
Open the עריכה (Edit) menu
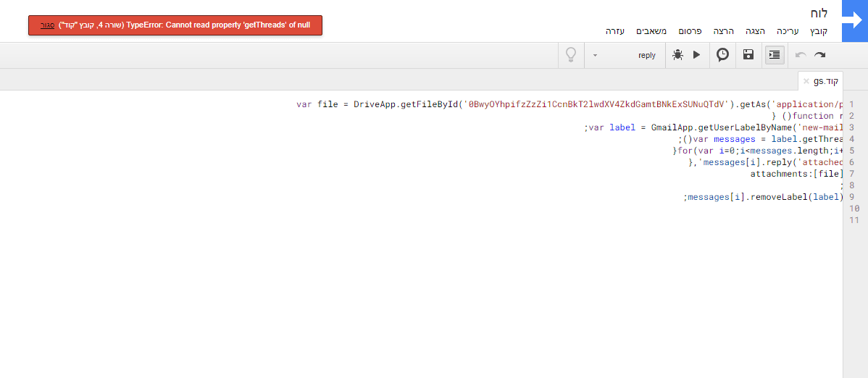click(788, 31)
